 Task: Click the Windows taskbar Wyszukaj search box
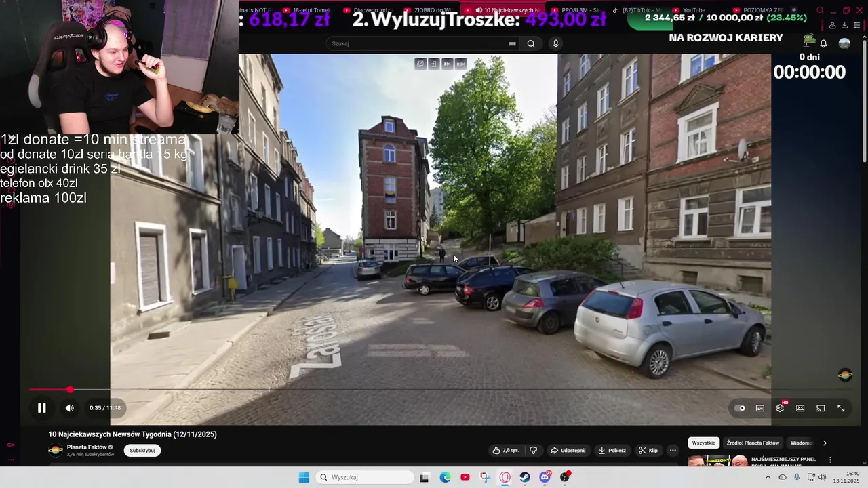[x=366, y=477]
